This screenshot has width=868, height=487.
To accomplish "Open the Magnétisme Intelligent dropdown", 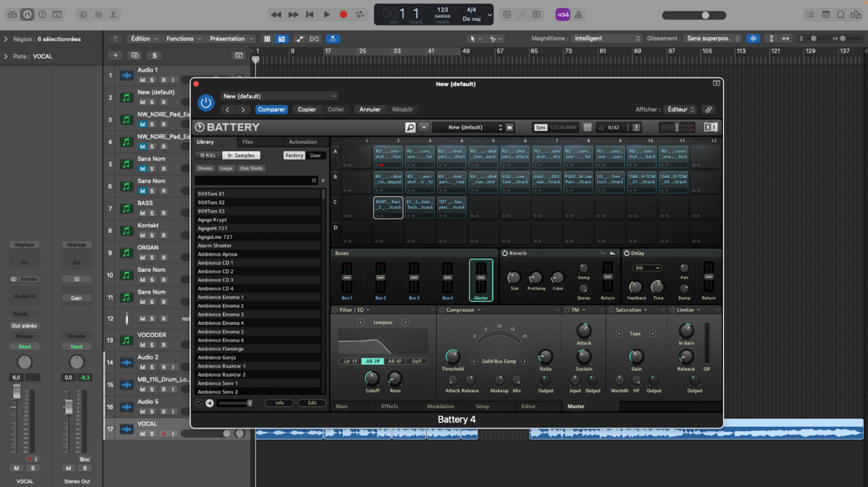I will pos(607,38).
